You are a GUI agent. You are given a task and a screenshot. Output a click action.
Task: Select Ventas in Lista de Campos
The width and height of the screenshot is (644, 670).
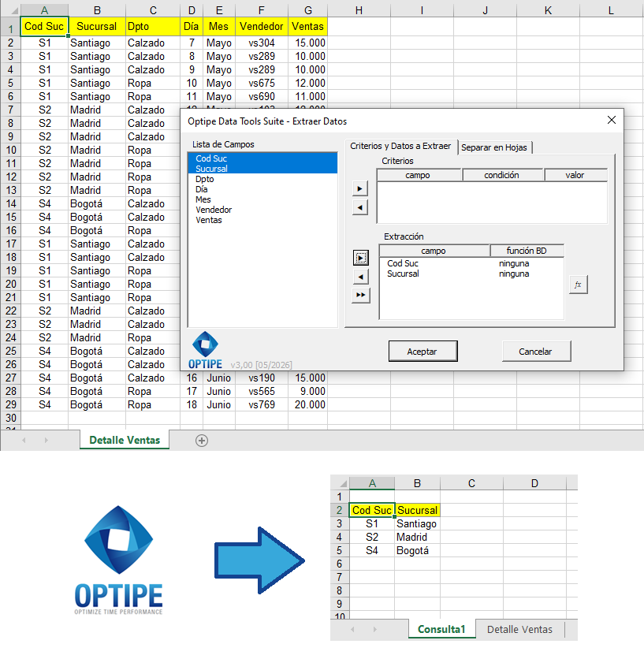(262, 220)
